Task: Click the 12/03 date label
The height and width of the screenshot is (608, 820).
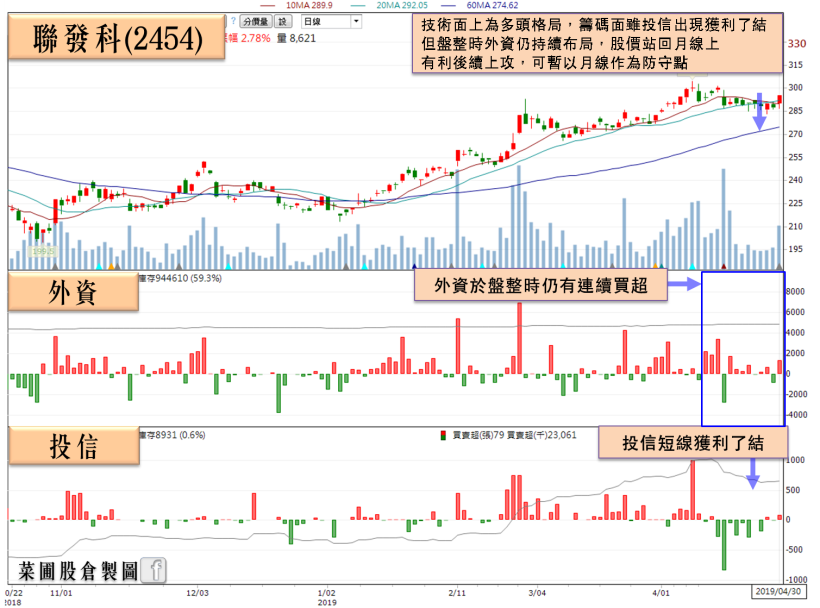Action: pyautogui.click(x=198, y=593)
